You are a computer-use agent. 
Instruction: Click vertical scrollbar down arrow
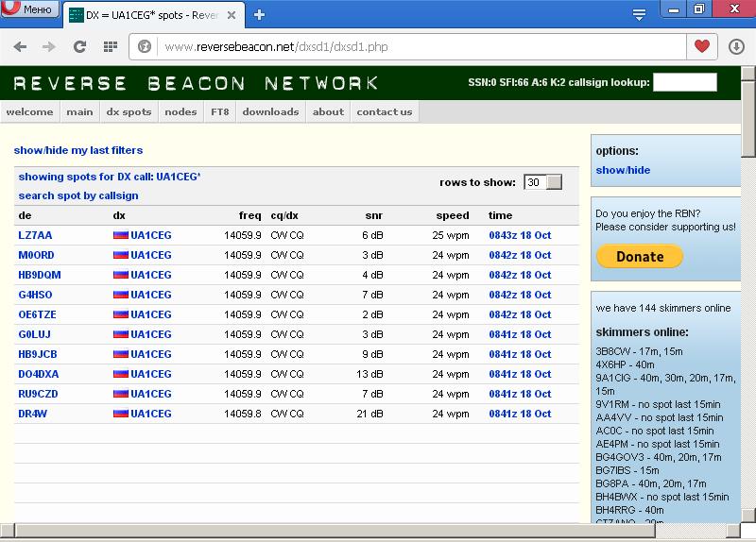pos(748,515)
